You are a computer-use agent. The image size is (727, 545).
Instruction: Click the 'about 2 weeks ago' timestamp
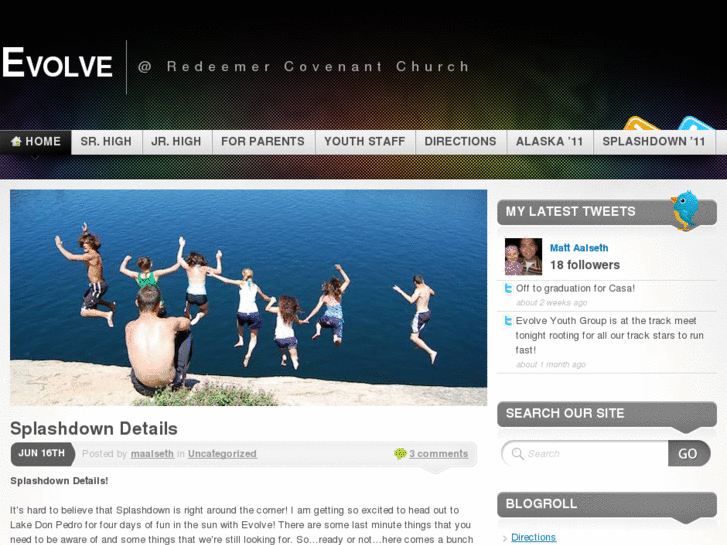coord(552,303)
